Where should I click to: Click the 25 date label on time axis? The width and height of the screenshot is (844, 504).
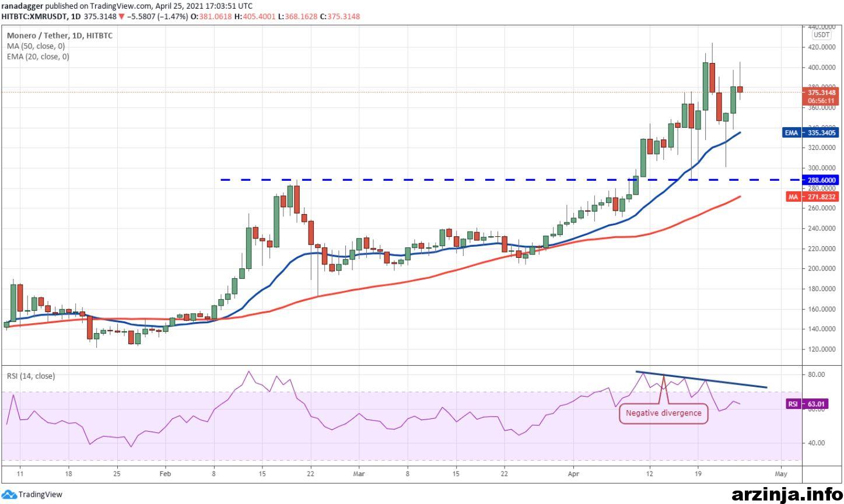coord(117,474)
